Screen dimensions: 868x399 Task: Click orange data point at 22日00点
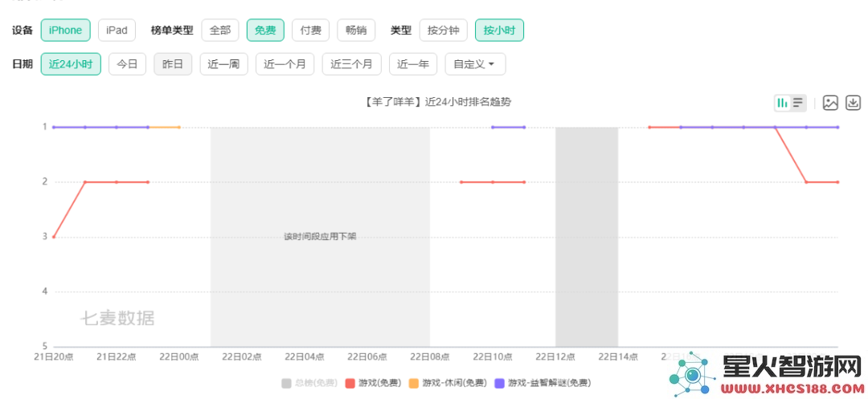pyautogui.click(x=178, y=127)
